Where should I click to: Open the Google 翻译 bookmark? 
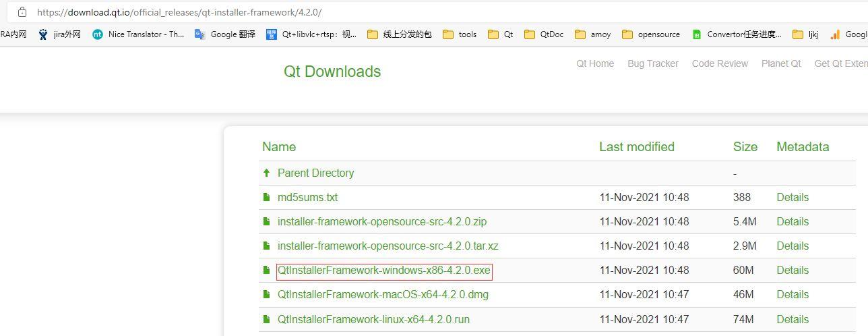coord(225,34)
